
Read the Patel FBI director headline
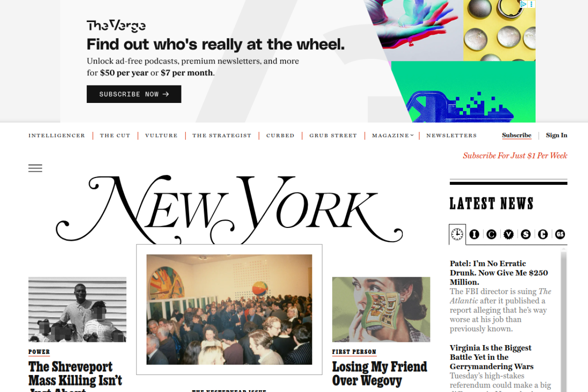tap(499, 273)
